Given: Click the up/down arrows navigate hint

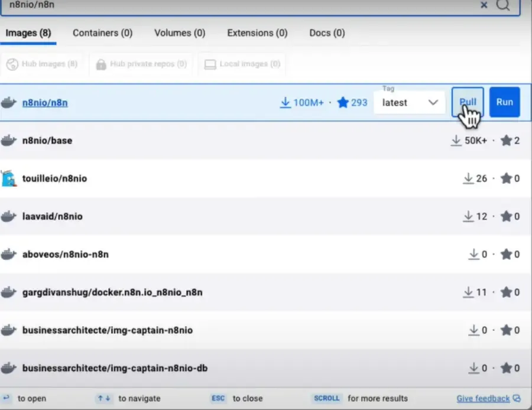Looking at the screenshot, I should 104,398.
